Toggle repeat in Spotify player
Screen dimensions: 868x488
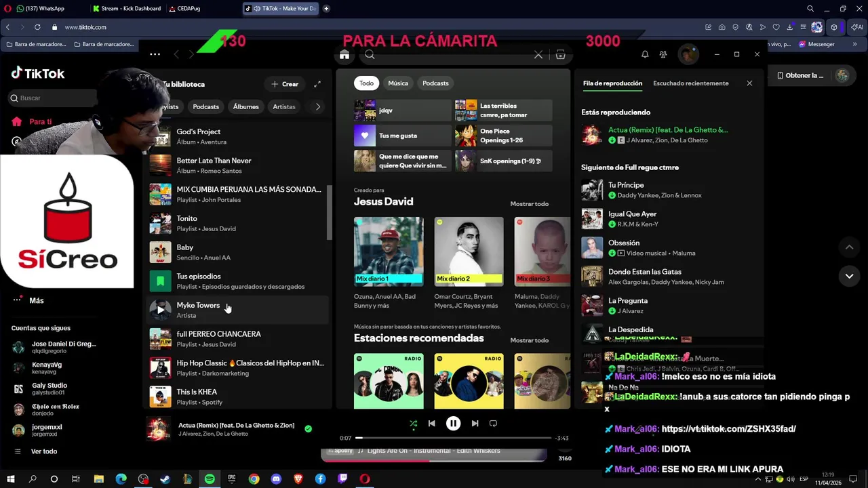click(x=493, y=424)
